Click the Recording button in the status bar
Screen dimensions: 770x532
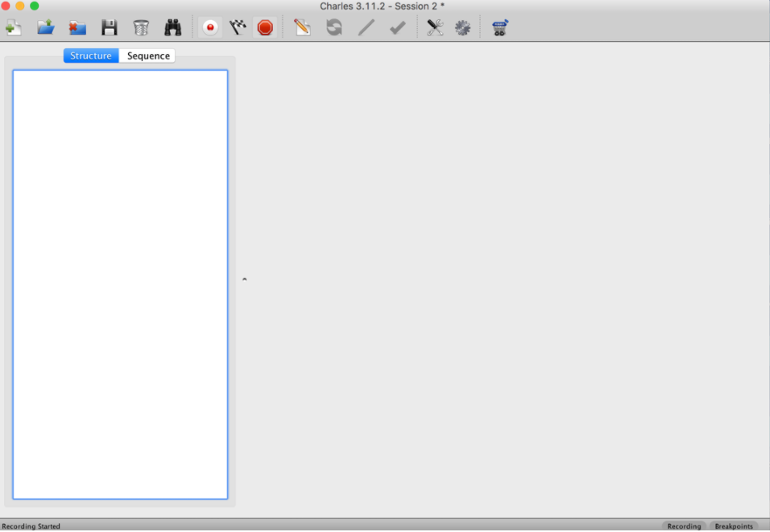click(x=684, y=526)
